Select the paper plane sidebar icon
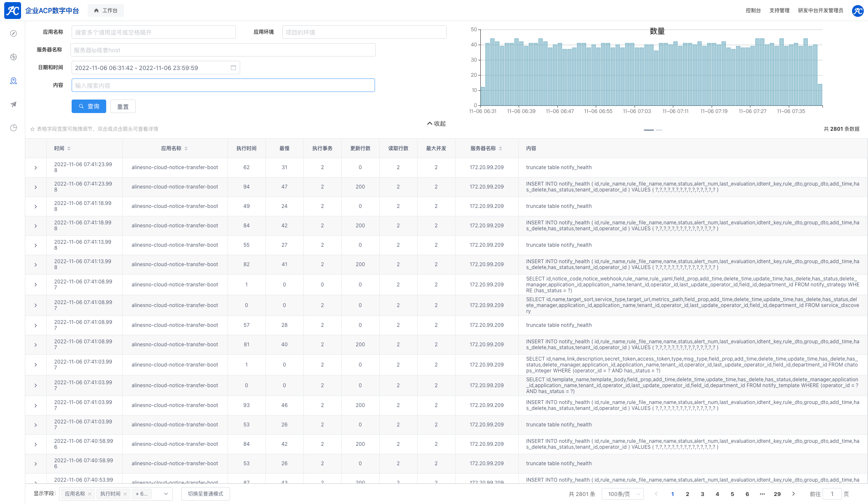This screenshot has height=504, width=868. click(13, 104)
